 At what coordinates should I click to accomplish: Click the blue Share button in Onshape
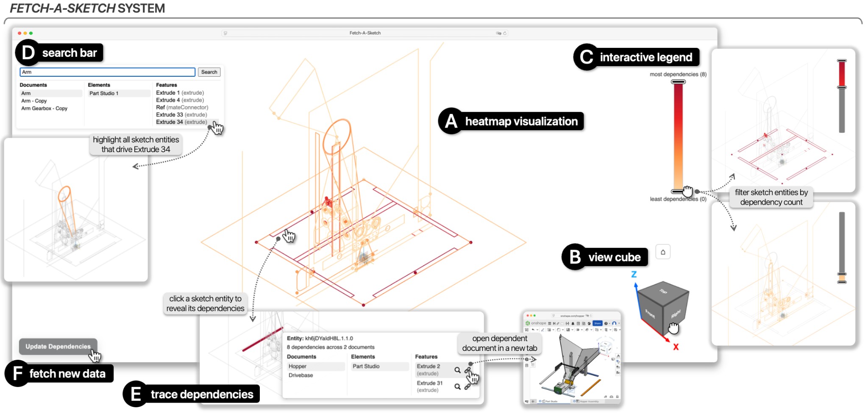(x=598, y=323)
